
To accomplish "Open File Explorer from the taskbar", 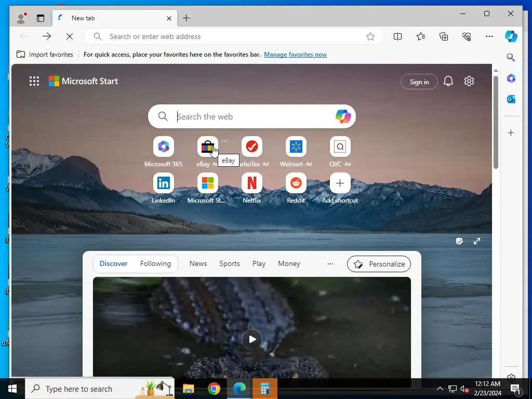I will (188, 389).
